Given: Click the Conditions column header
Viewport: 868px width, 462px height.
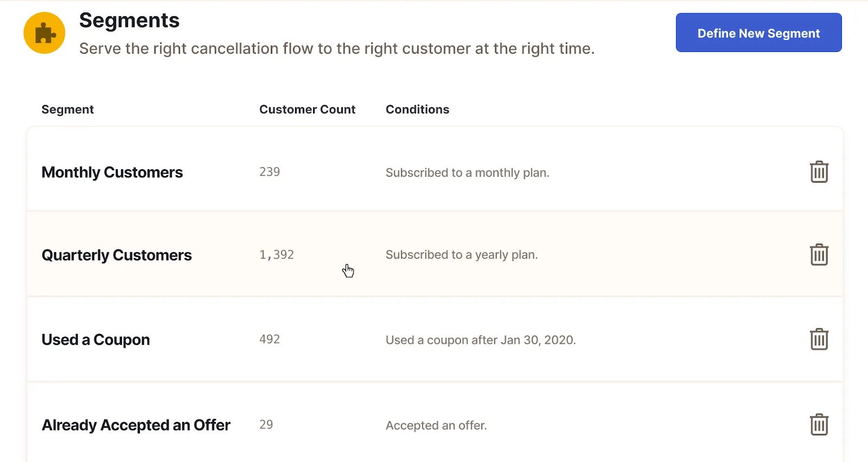Looking at the screenshot, I should [417, 110].
